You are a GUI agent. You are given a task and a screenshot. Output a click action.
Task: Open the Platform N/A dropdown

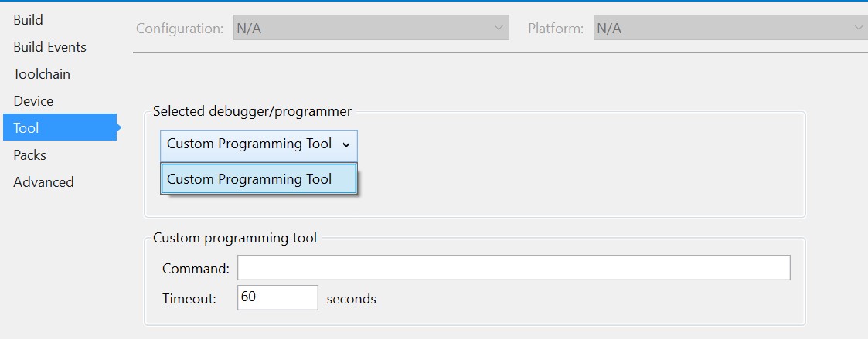(730, 29)
